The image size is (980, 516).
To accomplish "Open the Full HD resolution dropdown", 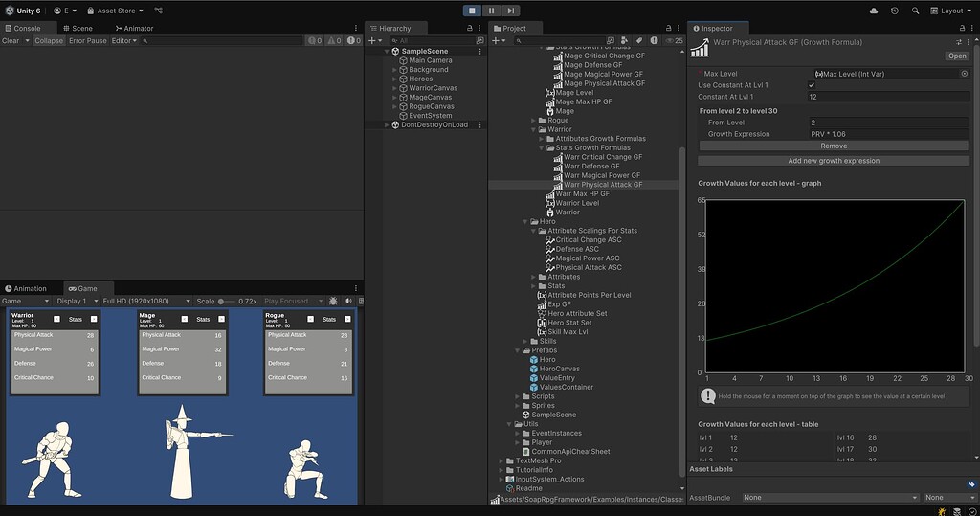I will (137, 301).
